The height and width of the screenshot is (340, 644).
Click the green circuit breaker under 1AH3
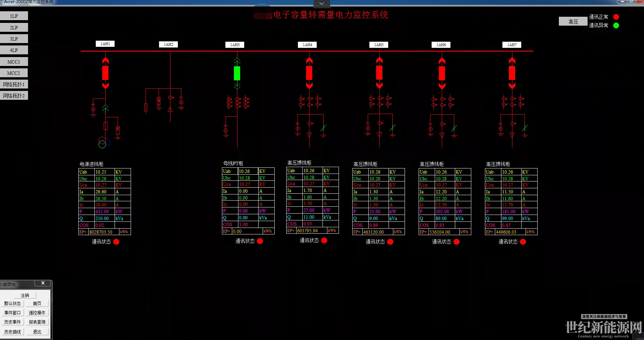(x=237, y=73)
